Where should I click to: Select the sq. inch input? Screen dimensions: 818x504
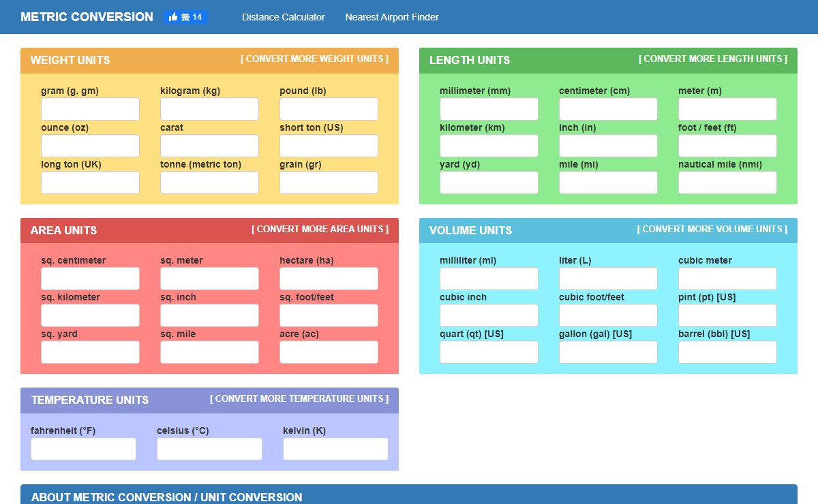coord(209,315)
